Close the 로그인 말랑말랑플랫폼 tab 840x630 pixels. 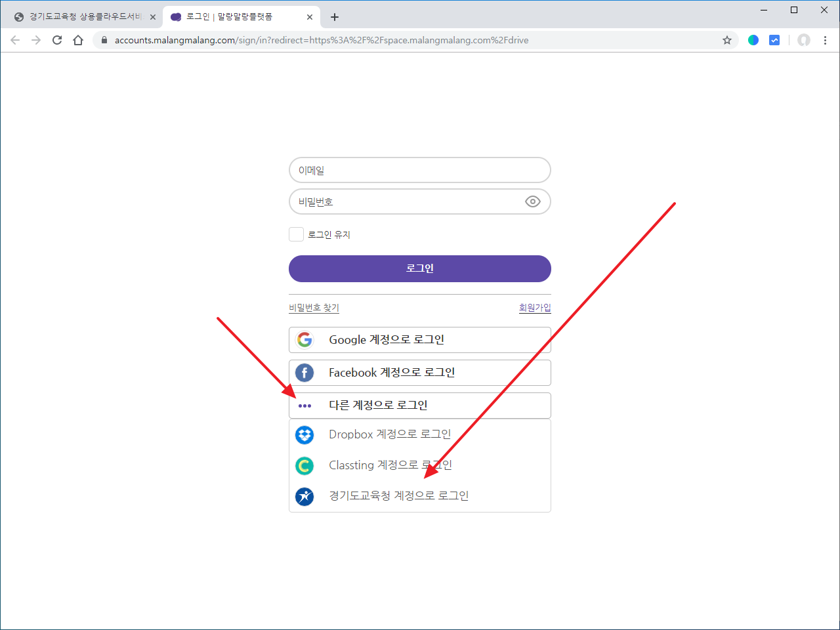[310, 17]
